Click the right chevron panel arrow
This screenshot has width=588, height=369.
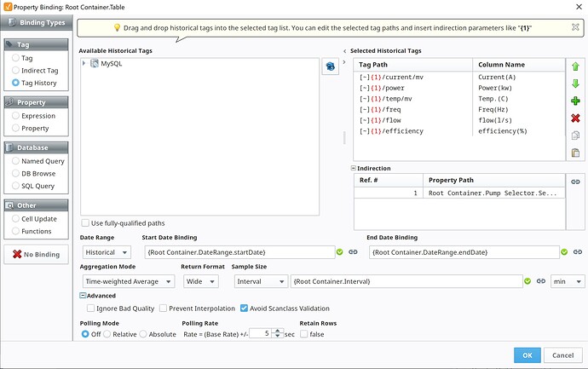pos(344,62)
